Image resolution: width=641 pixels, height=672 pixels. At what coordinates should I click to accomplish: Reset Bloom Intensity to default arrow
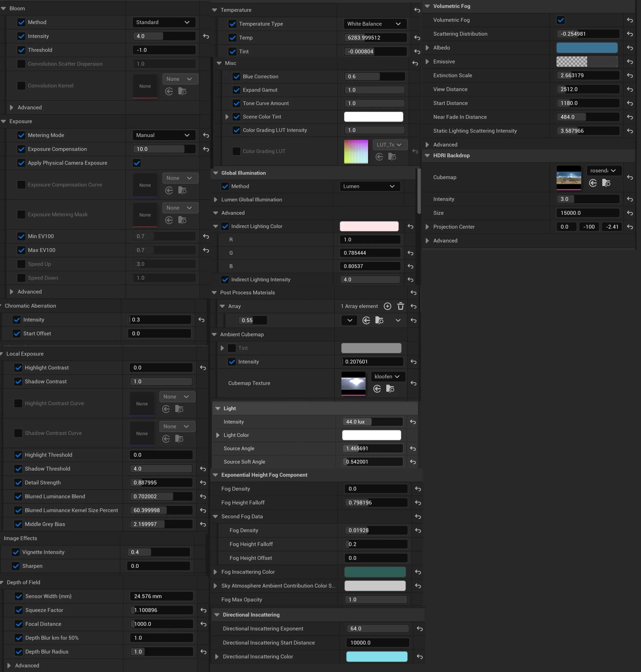coord(206,36)
